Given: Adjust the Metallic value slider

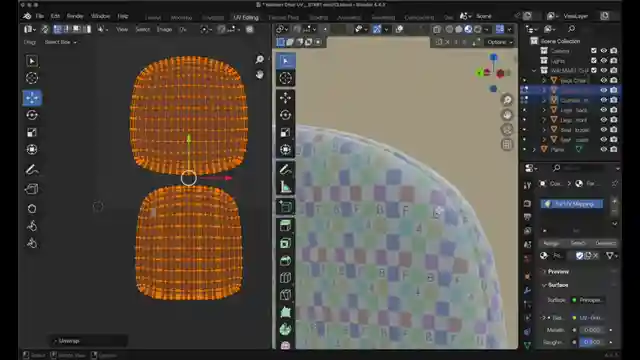Looking at the screenshot, I should click(592, 330).
